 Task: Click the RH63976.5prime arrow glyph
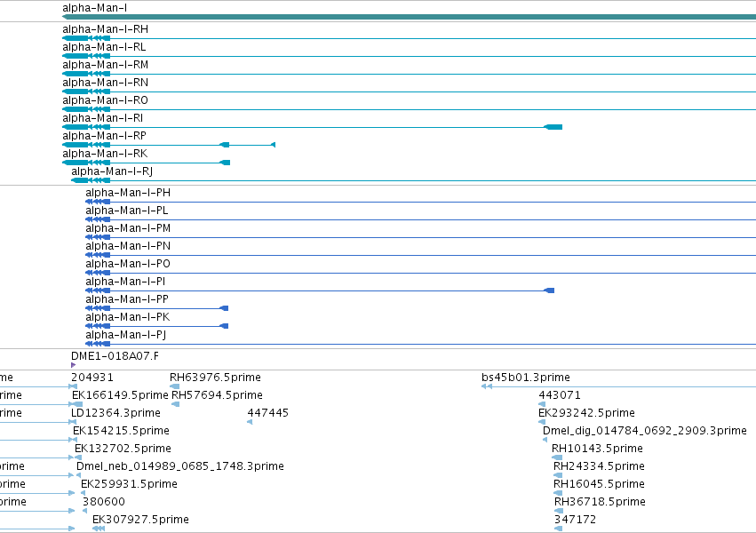point(174,386)
